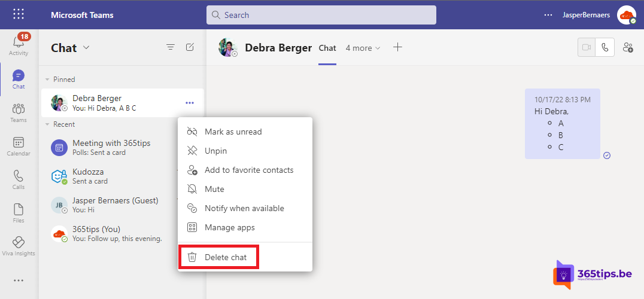Image resolution: width=644 pixels, height=299 pixels.
Task: Click the Debra Berger name in header
Action: coord(278,48)
